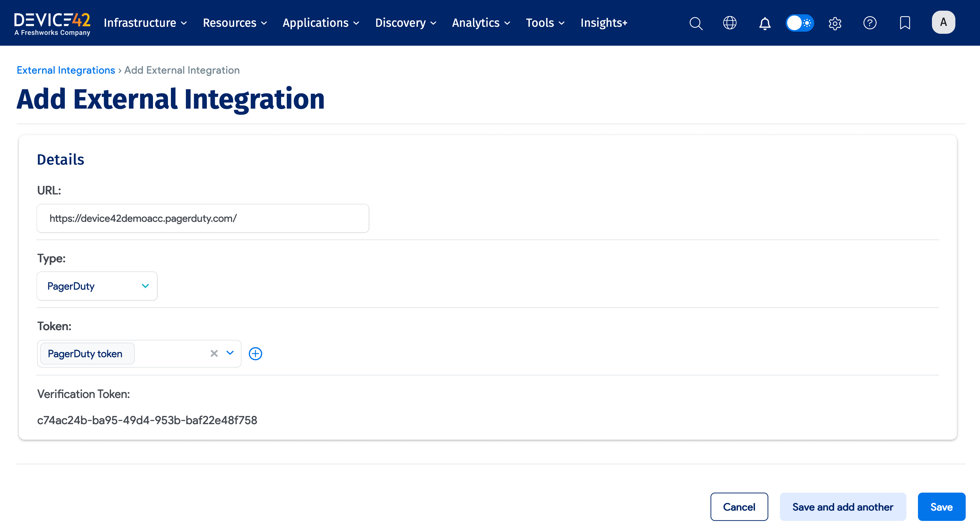
Task: Open the settings gear menu
Action: [x=835, y=23]
